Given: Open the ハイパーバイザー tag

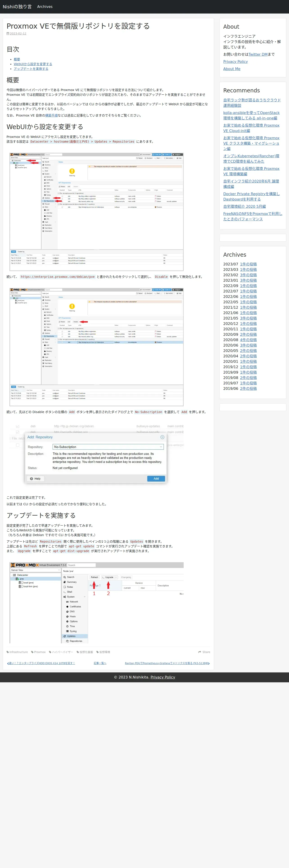Looking at the screenshot, I should pos(63,652).
